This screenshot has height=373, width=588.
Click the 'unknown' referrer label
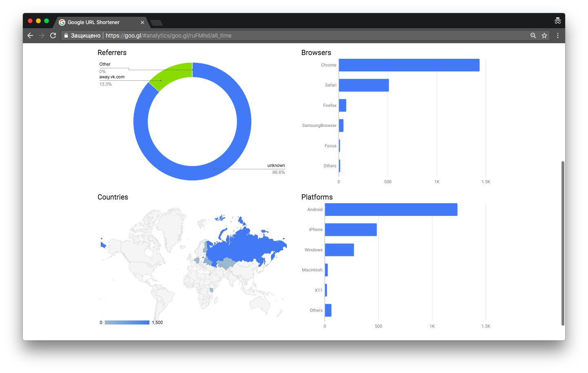(x=276, y=165)
